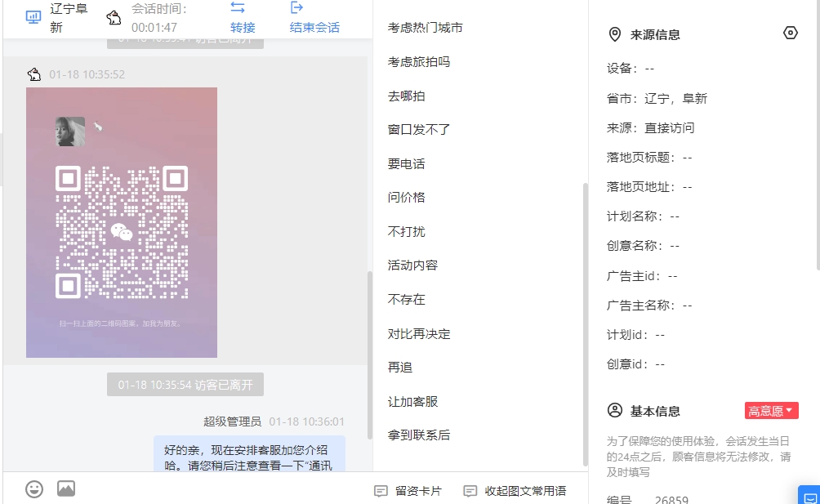Click the 设备 field row
Viewport: 820px width, 504px height.
(631, 69)
